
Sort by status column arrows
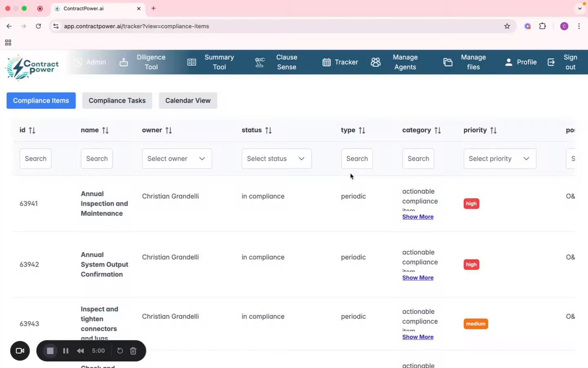coord(268,130)
